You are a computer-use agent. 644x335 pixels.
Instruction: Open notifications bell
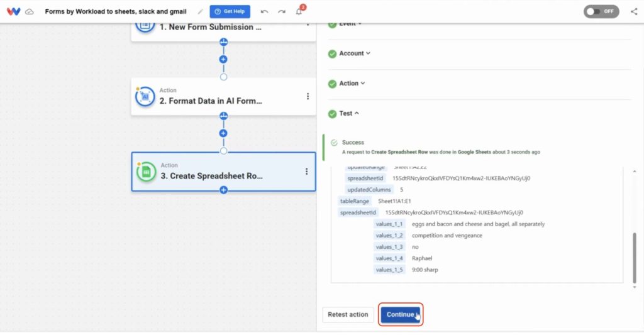[299, 11]
